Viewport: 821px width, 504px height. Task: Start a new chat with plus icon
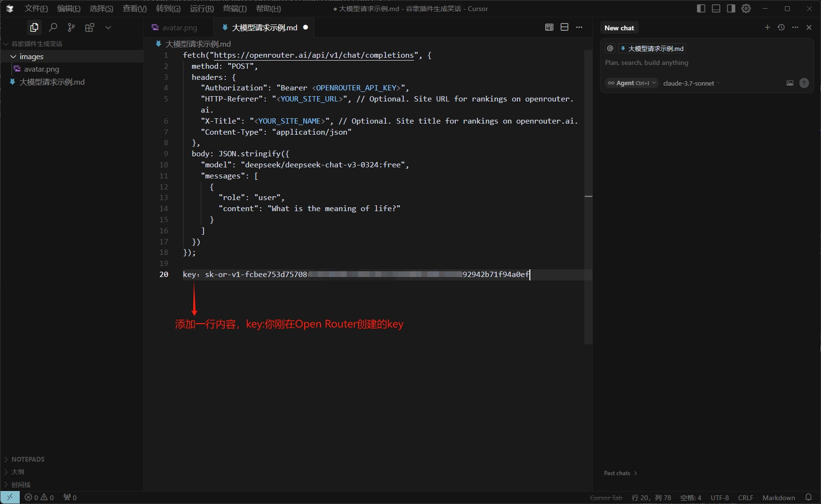pos(767,27)
